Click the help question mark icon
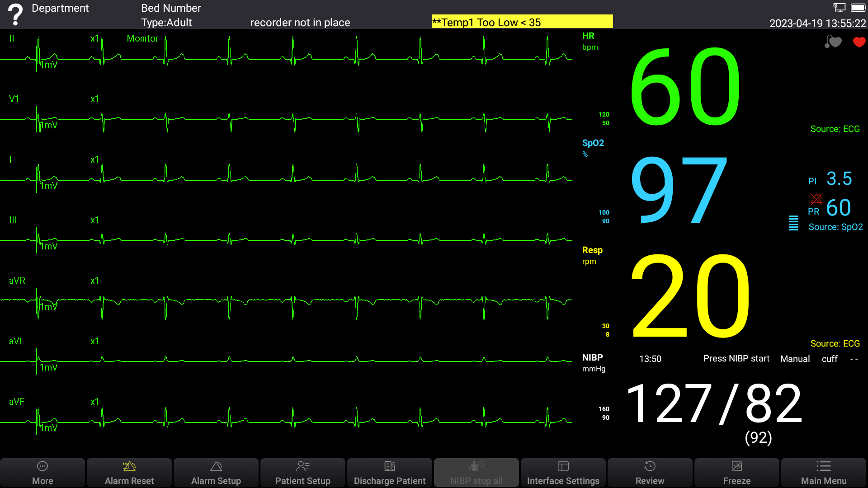 pos(15,14)
